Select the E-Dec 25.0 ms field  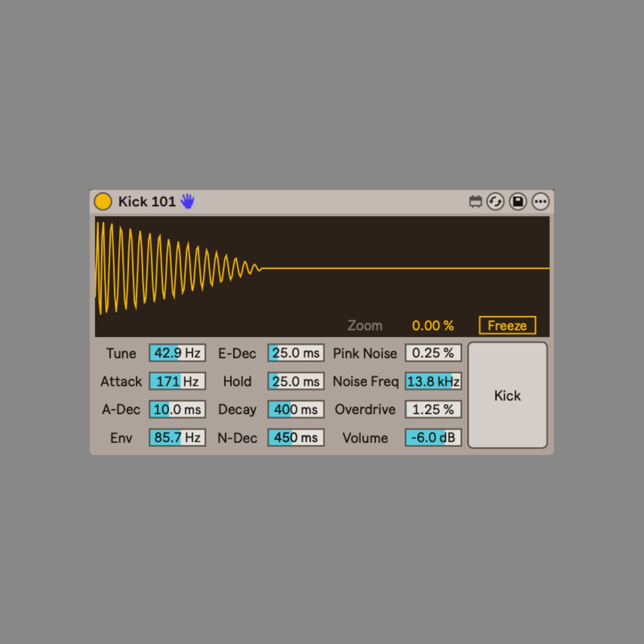[296, 353]
